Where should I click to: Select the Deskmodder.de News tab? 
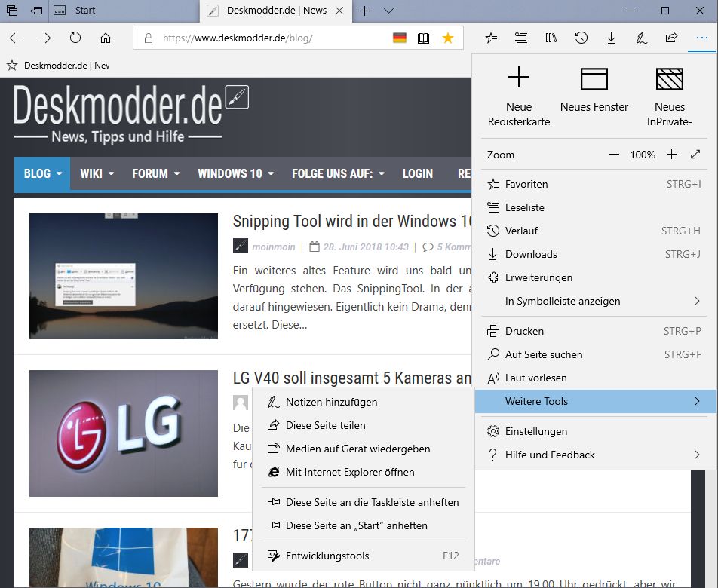click(x=276, y=11)
